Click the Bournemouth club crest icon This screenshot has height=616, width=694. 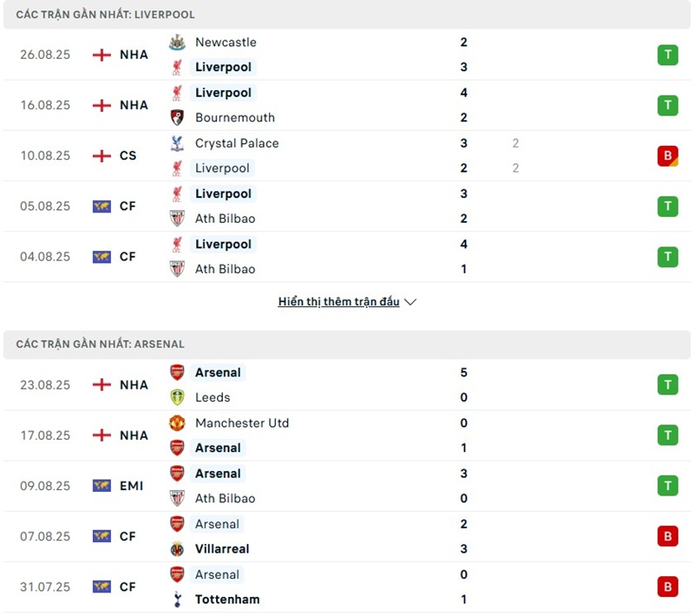tap(177, 117)
